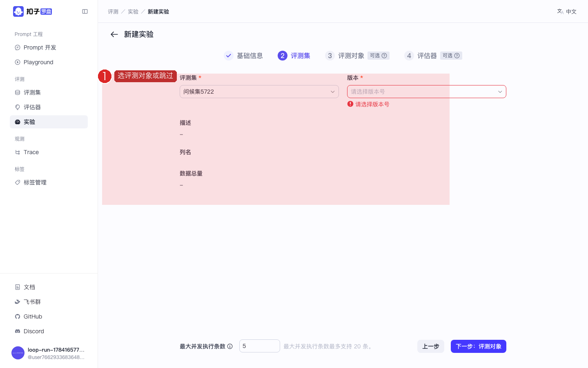Open Prompt 开发 in the sidebar
Screen dimensions: 588x368
click(x=49, y=47)
